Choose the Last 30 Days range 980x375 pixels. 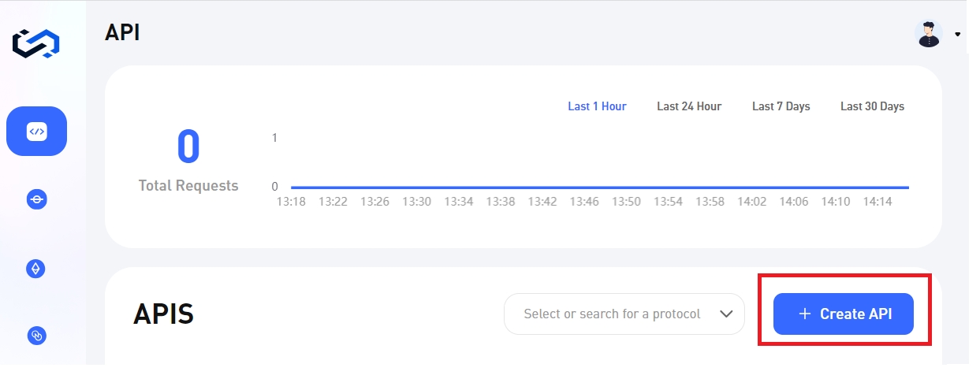872,106
